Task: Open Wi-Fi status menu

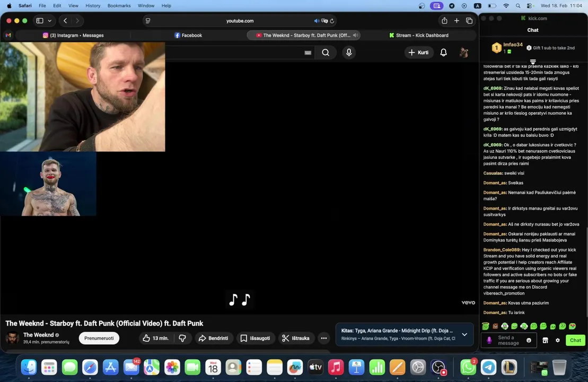Action: (506, 6)
